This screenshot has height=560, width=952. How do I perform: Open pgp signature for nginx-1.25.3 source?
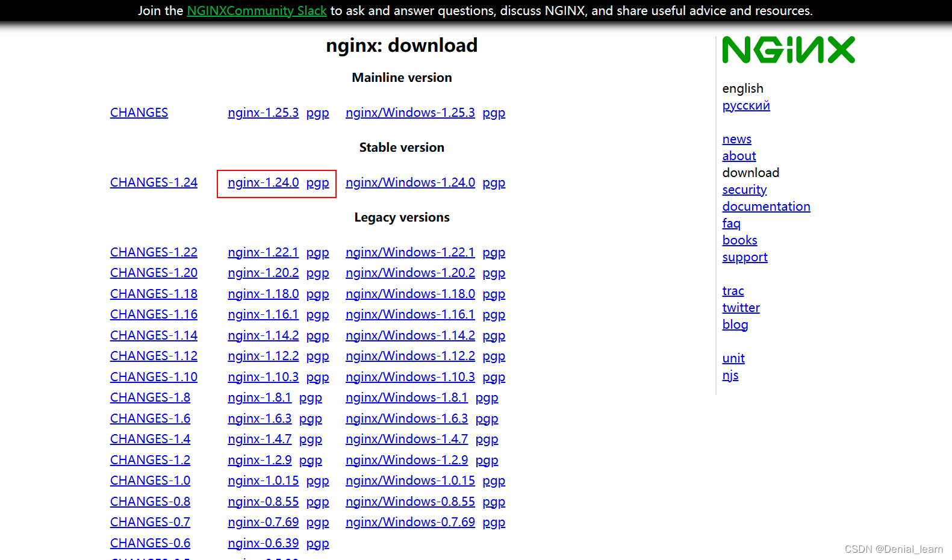coord(317,113)
